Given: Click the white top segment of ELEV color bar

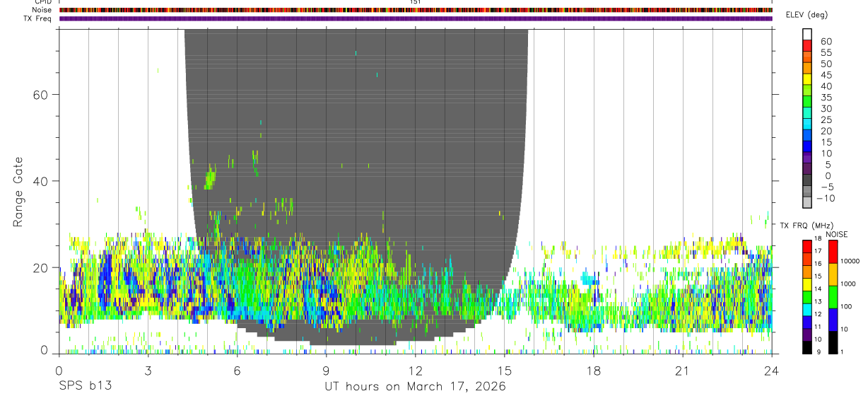Looking at the screenshot, I should pos(807,33).
